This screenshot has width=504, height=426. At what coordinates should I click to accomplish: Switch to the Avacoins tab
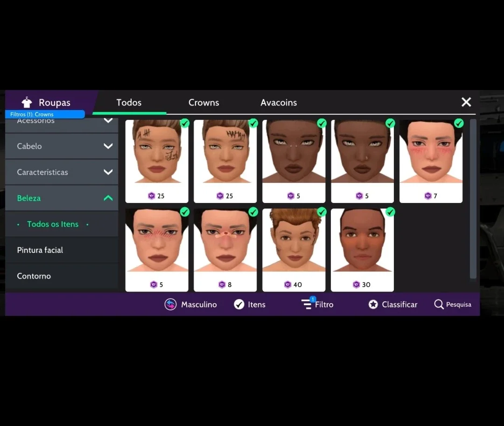pyautogui.click(x=279, y=103)
